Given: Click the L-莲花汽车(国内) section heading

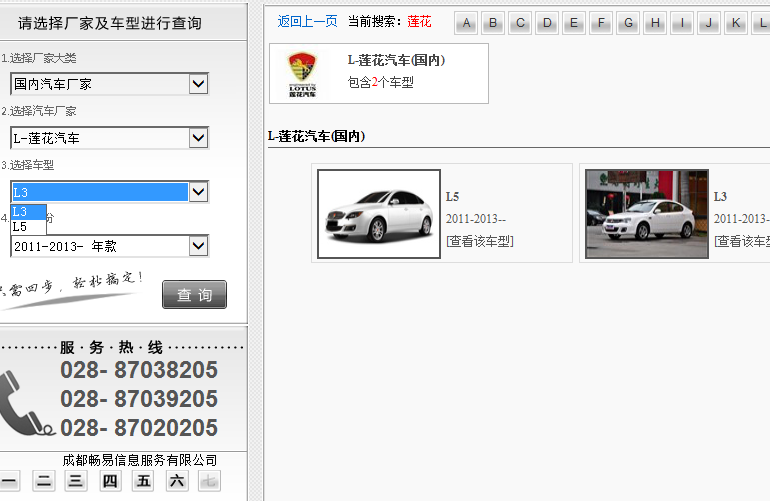Looking at the screenshot, I should (x=317, y=136).
